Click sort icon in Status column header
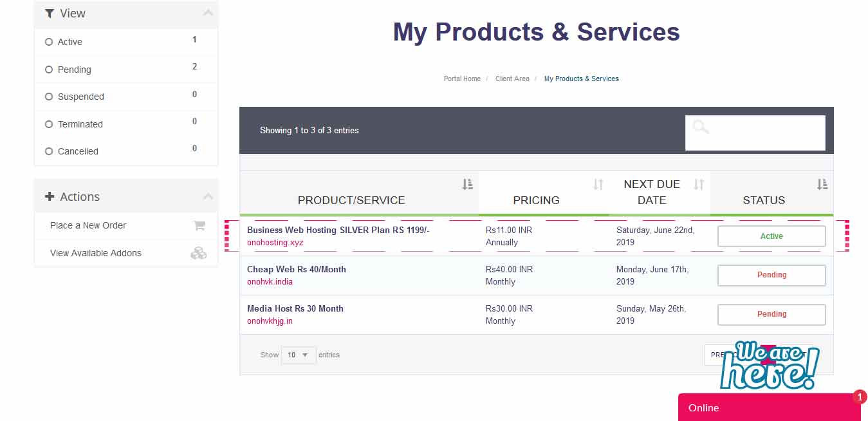The width and height of the screenshot is (868, 421). [822, 185]
